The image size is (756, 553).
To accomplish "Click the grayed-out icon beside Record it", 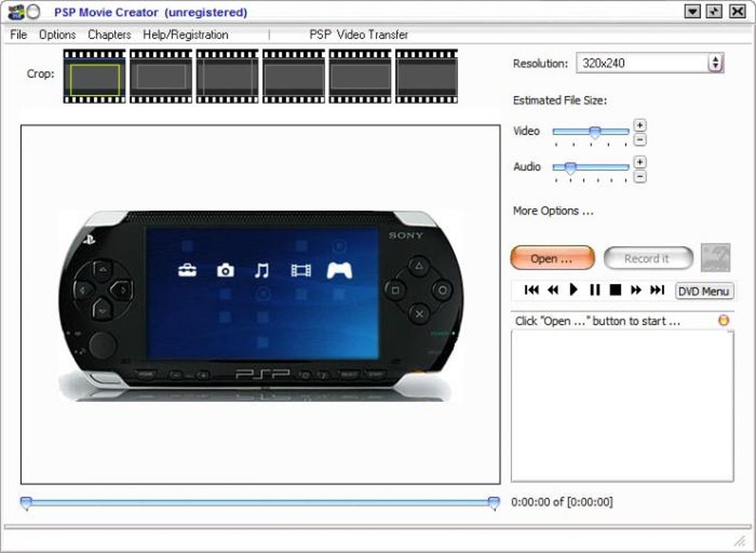I will point(715,257).
